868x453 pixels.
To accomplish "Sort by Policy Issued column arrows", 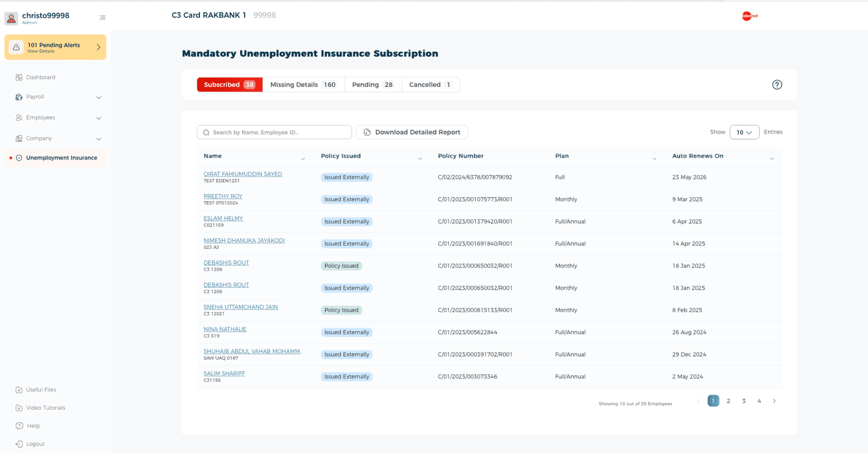I will pos(420,156).
